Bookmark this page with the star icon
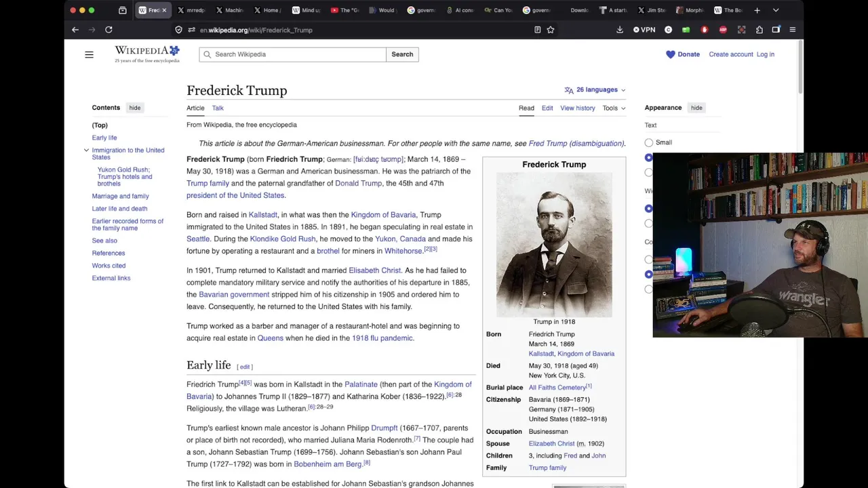Viewport: 868px width, 488px height. [x=551, y=30]
